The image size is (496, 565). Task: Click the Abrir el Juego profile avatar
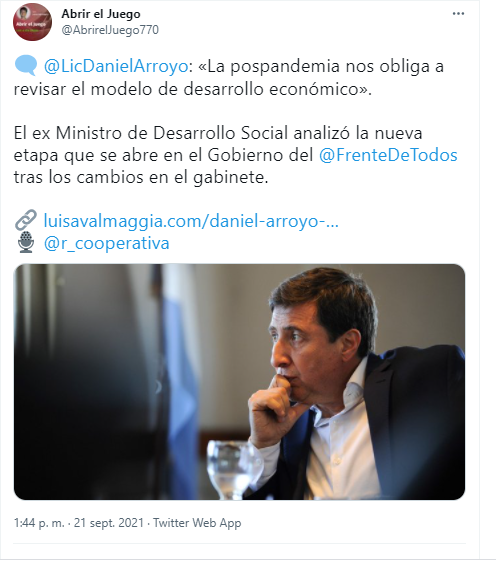32,22
